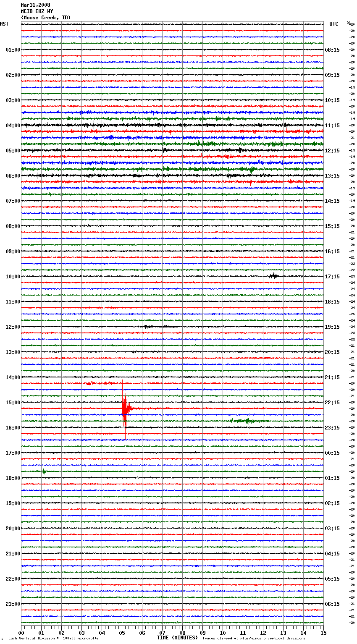This screenshot has height=644, width=357.
Task: Select the 02:00 MST time label
Action: 13,75
